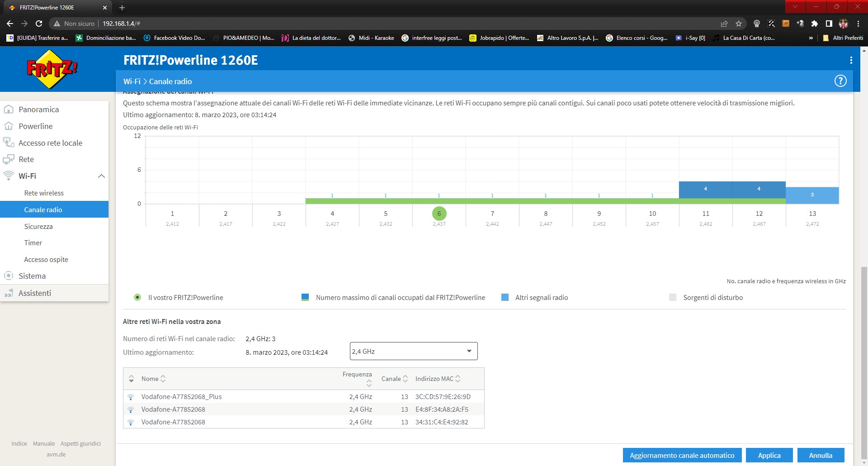
Task: Open Powerline menu entry
Action: (36, 126)
